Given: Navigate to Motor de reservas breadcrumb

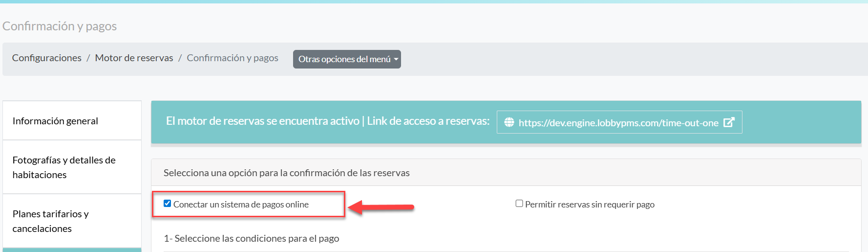Looking at the screenshot, I should [134, 58].
